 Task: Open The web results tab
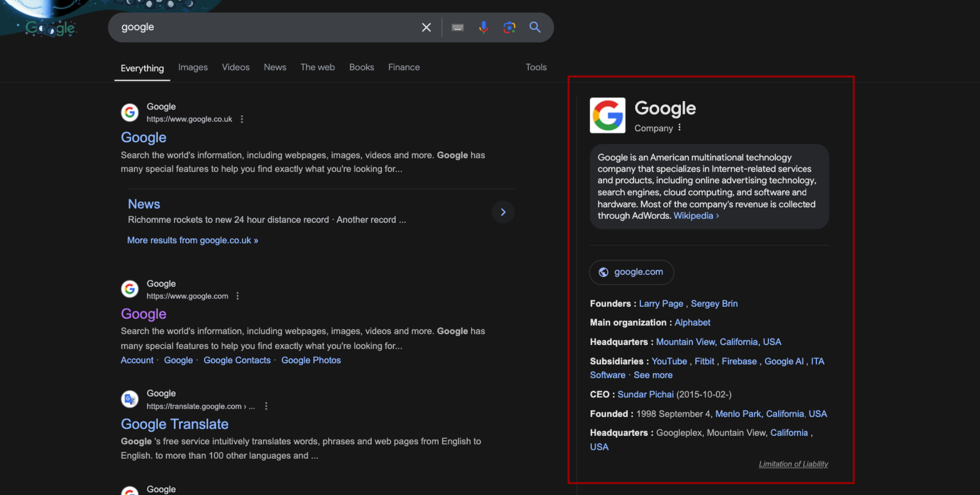[x=317, y=67]
